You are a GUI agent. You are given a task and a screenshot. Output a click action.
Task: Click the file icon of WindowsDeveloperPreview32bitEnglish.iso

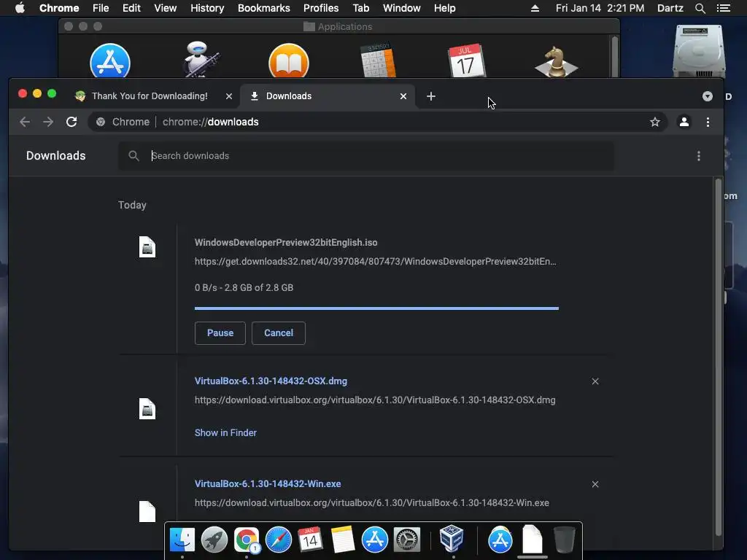(147, 247)
